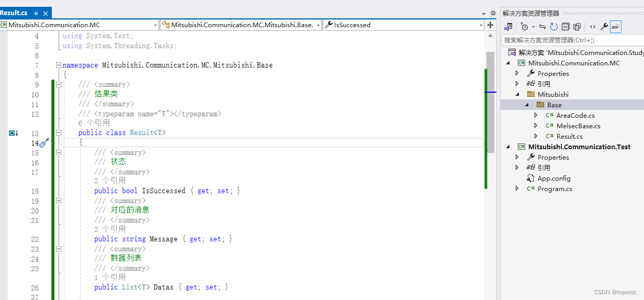Open Properties wrench icon in toolbar
Viewport: 644px width, 300px height.
click(x=604, y=27)
